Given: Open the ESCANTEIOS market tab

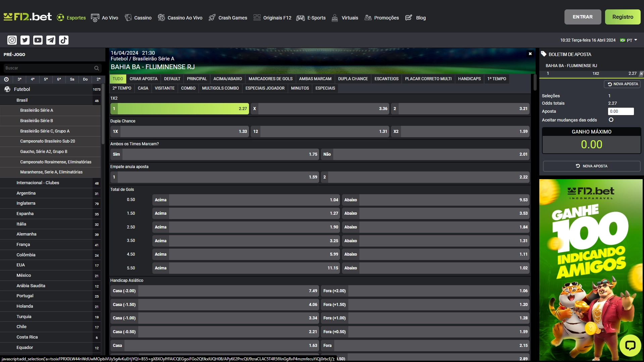Looking at the screenshot, I should click(386, 79).
